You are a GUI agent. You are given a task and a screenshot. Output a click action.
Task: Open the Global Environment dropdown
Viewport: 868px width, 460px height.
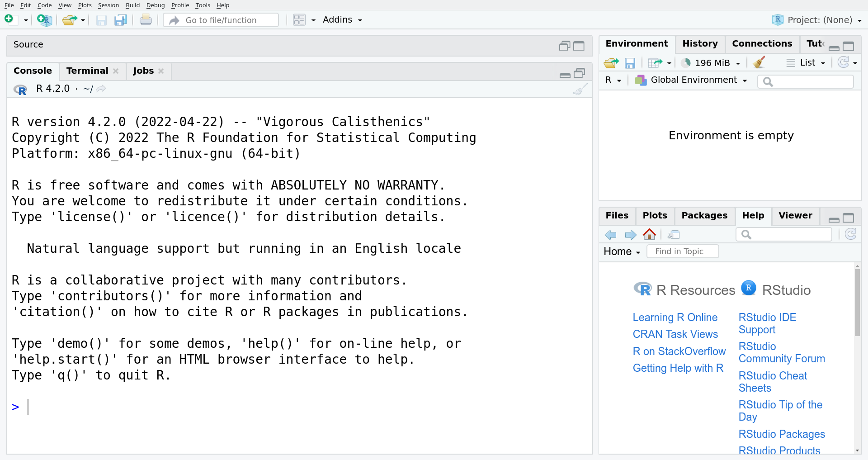pos(691,80)
